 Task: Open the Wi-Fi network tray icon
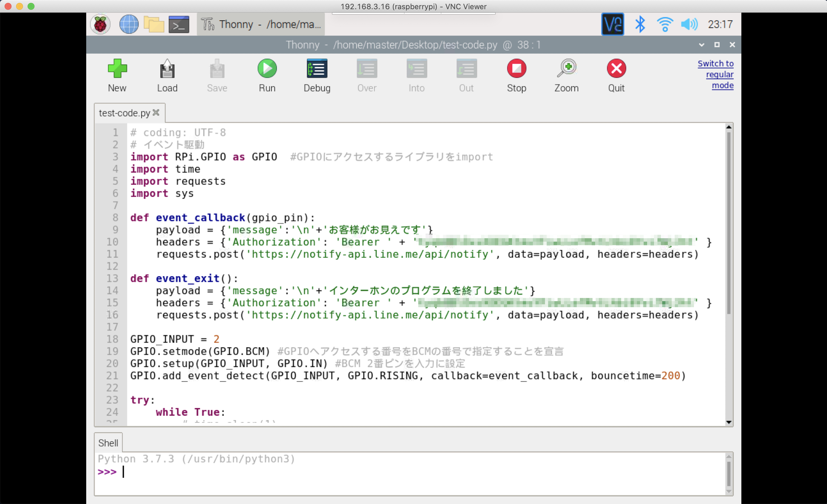[665, 24]
